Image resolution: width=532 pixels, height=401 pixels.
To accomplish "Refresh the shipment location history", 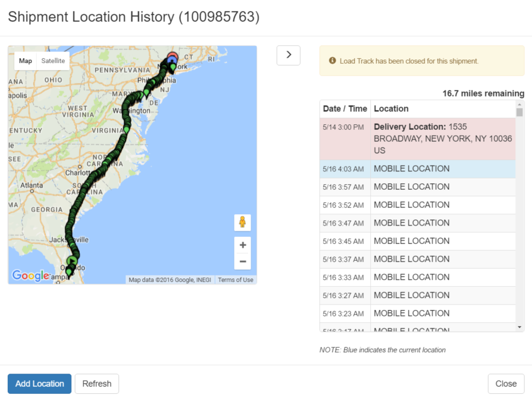I will coord(96,384).
